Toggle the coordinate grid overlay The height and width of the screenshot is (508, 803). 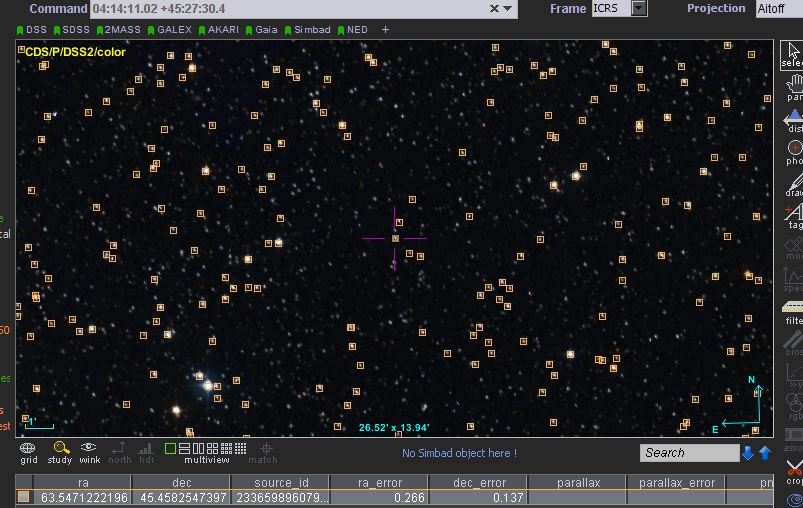(x=28, y=449)
